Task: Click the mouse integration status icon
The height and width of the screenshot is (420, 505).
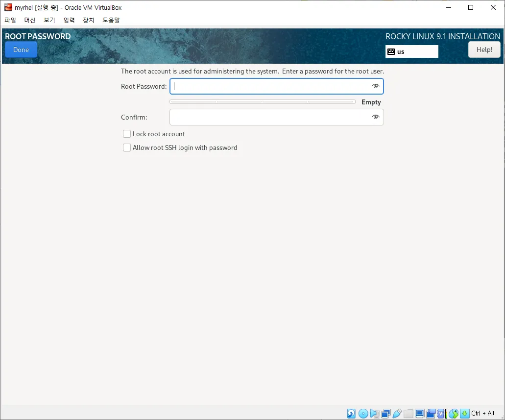Action: [x=454, y=413]
